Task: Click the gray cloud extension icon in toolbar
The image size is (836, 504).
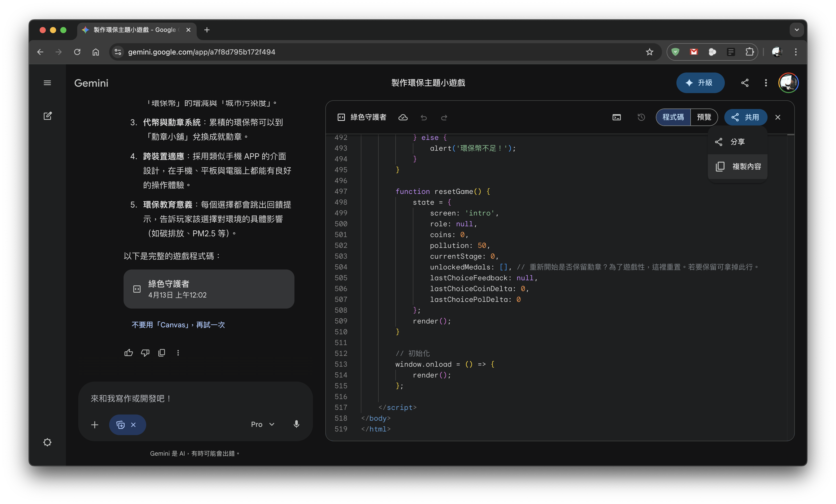Action: (x=712, y=52)
